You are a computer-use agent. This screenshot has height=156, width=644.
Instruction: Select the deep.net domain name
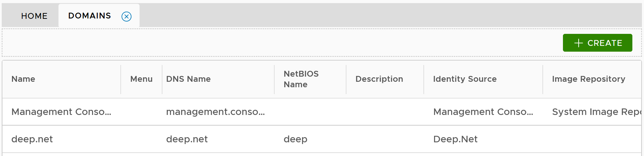coord(32,139)
